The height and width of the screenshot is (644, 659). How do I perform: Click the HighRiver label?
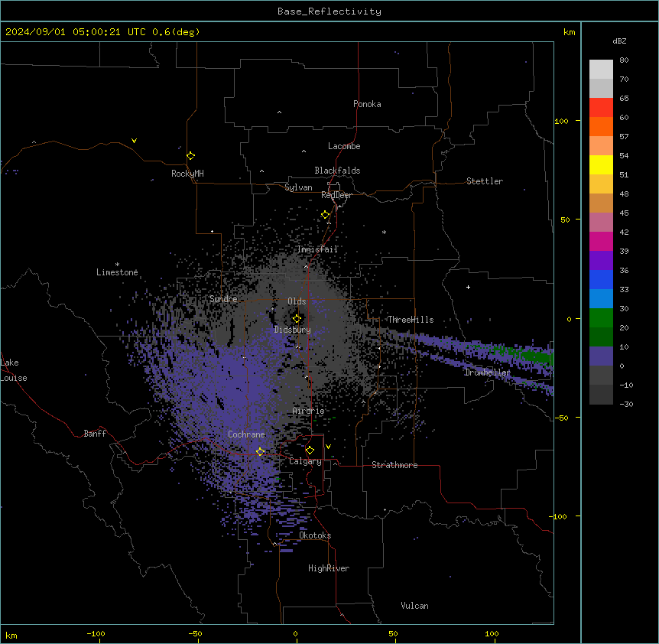[329, 568]
